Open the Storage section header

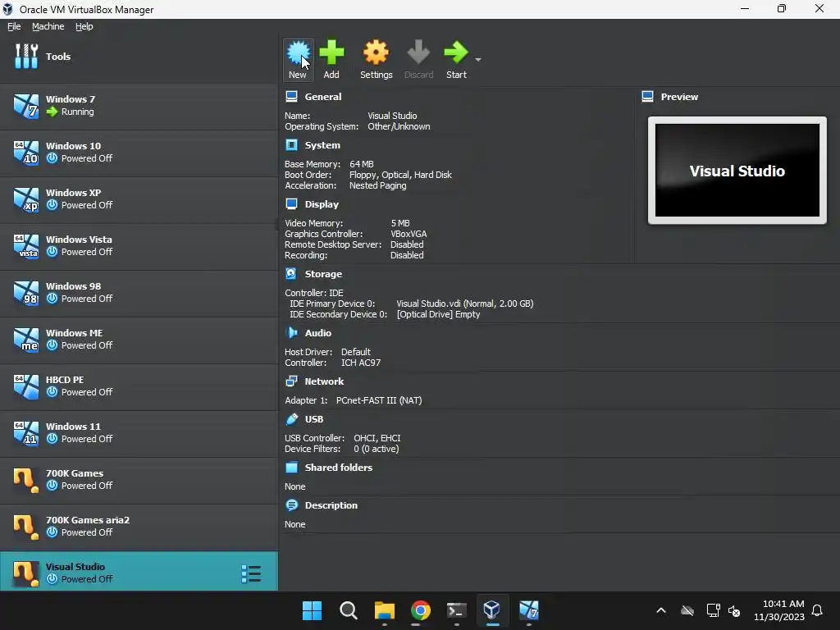click(323, 274)
